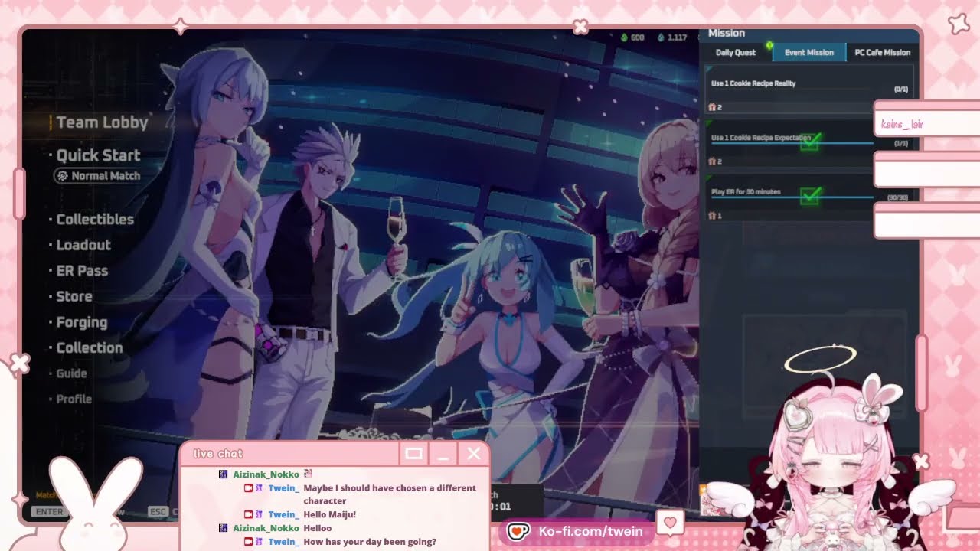980x551 pixels.
Task: Click the kains_lair name tag
Action: click(x=902, y=124)
